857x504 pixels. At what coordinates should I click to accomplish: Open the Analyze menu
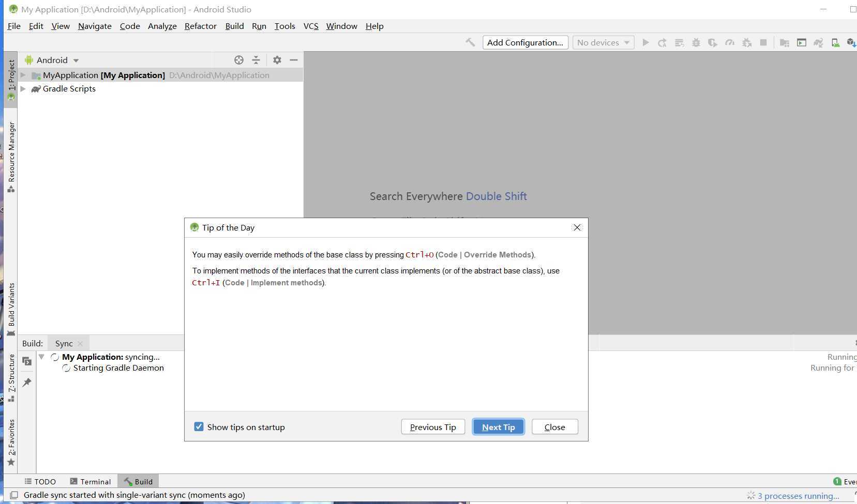pos(162,26)
